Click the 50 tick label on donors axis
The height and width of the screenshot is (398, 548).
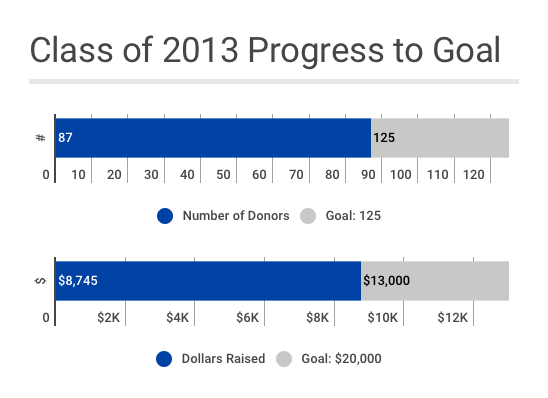(x=223, y=175)
